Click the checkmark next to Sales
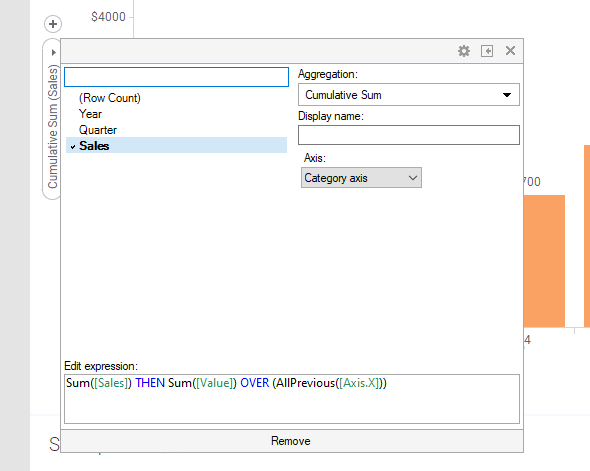590x471 pixels. coord(73,147)
